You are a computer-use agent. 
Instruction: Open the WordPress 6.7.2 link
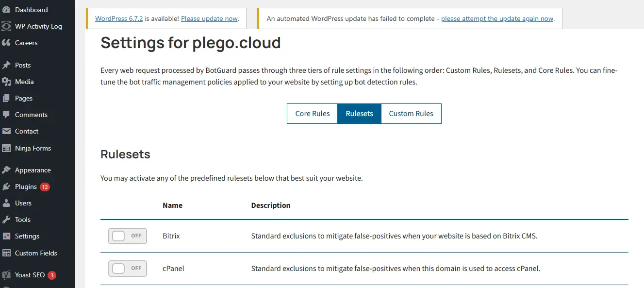119,18
